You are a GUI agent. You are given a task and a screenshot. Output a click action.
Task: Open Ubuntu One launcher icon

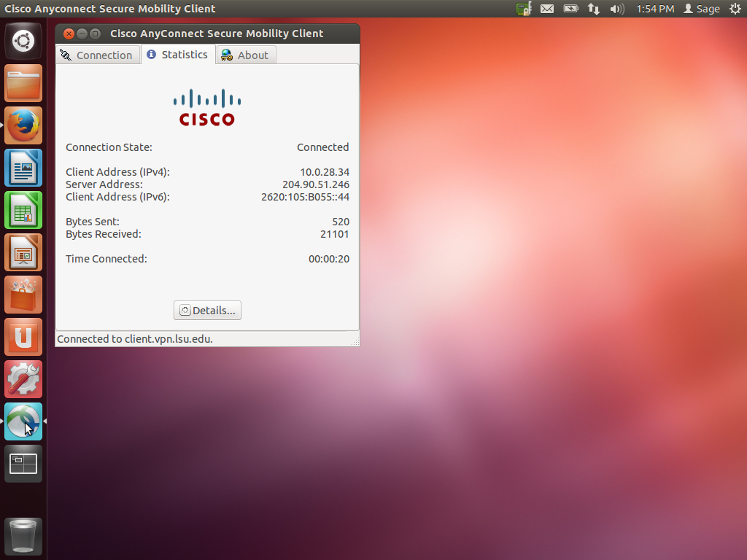click(23, 337)
